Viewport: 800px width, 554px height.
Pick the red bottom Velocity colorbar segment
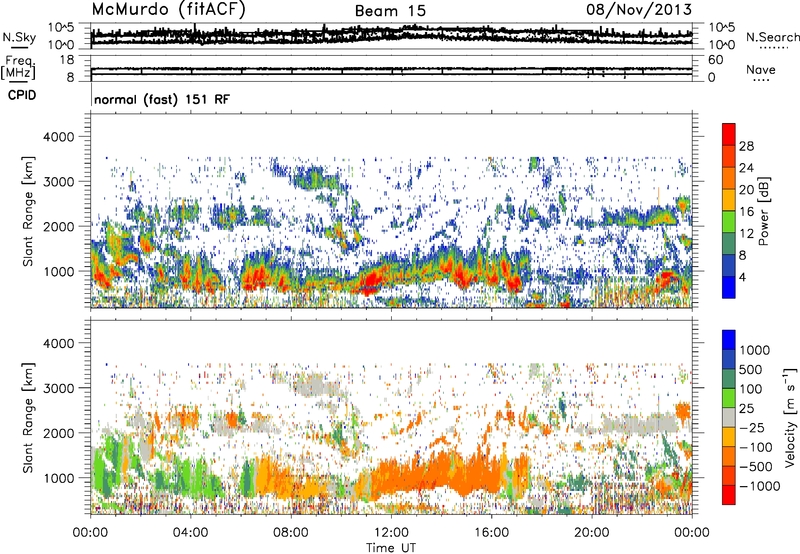pyautogui.click(x=729, y=495)
